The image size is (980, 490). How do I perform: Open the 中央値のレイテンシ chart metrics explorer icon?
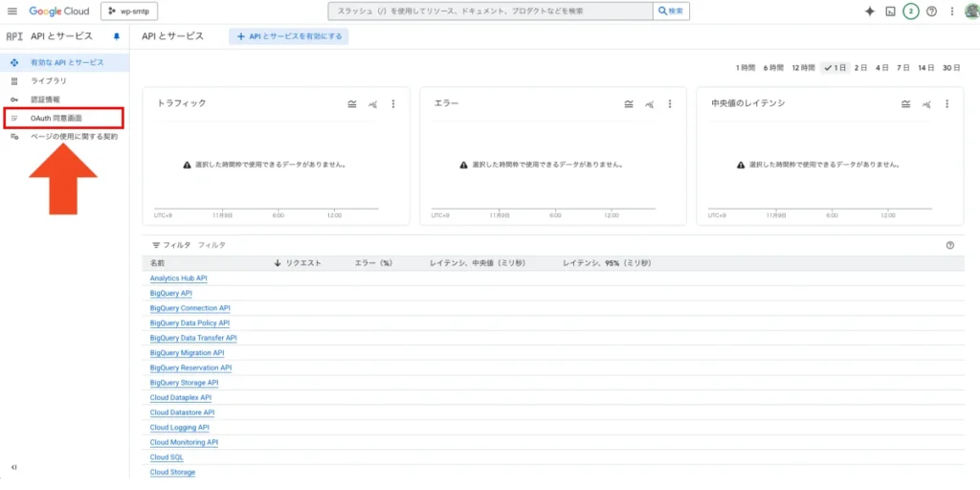[x=925, y=103]
